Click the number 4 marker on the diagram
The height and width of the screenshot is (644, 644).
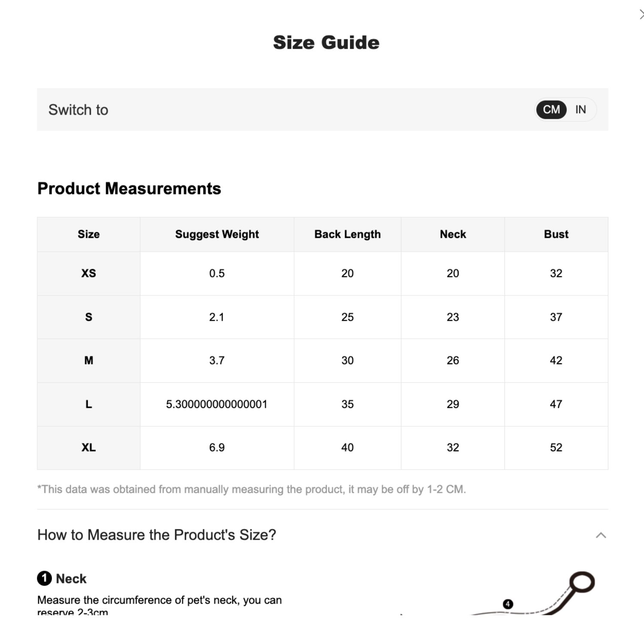point(507,604)
